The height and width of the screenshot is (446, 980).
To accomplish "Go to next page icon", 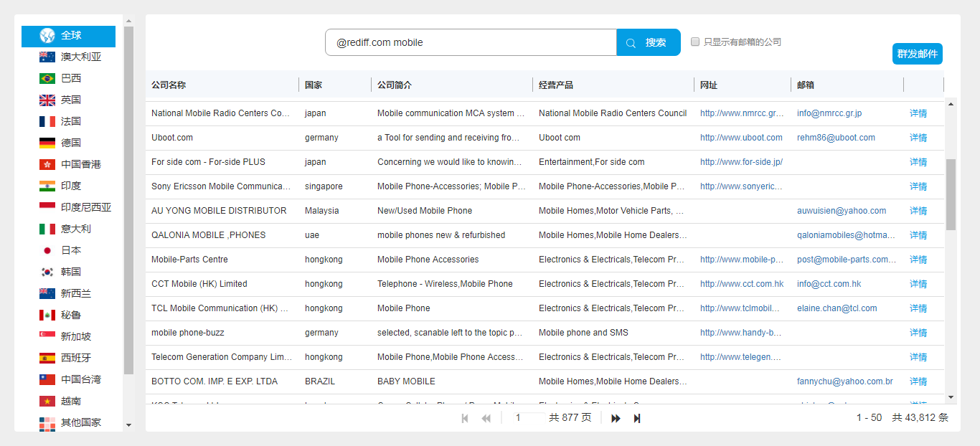I will click(616, 418).
